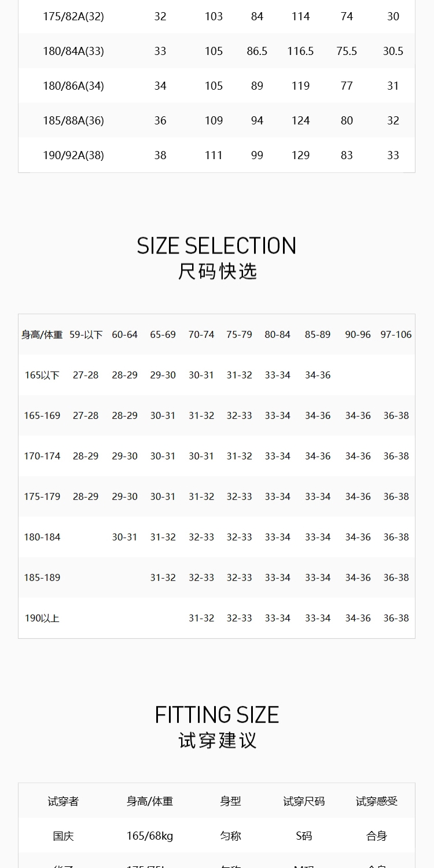Click the 试穿建议 subtitle text
The width and height of the screenshot is (434, 868).
(x=217, y=740)
